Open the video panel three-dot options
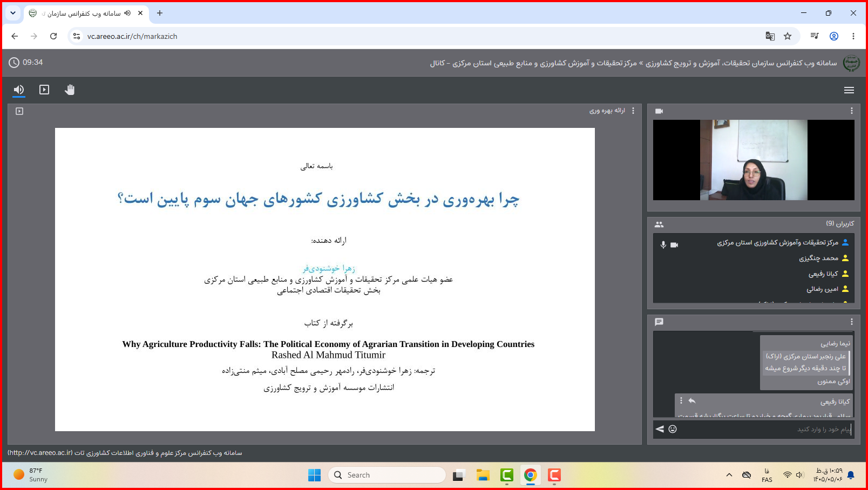This screenshot has height=490, width=868. (x=852, y=111)
